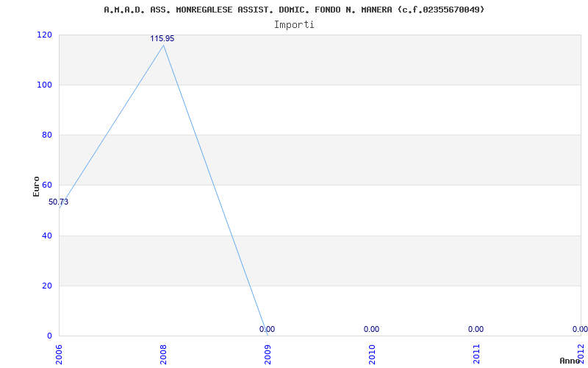Click the Importi subtitle
Screen dimensions: 588x368
click(x=294, y=25)
